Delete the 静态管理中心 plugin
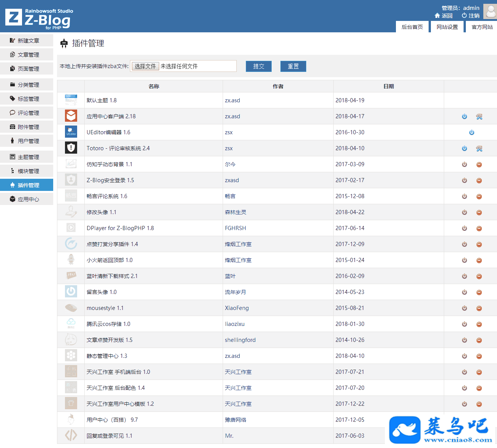 click(479, 356)
